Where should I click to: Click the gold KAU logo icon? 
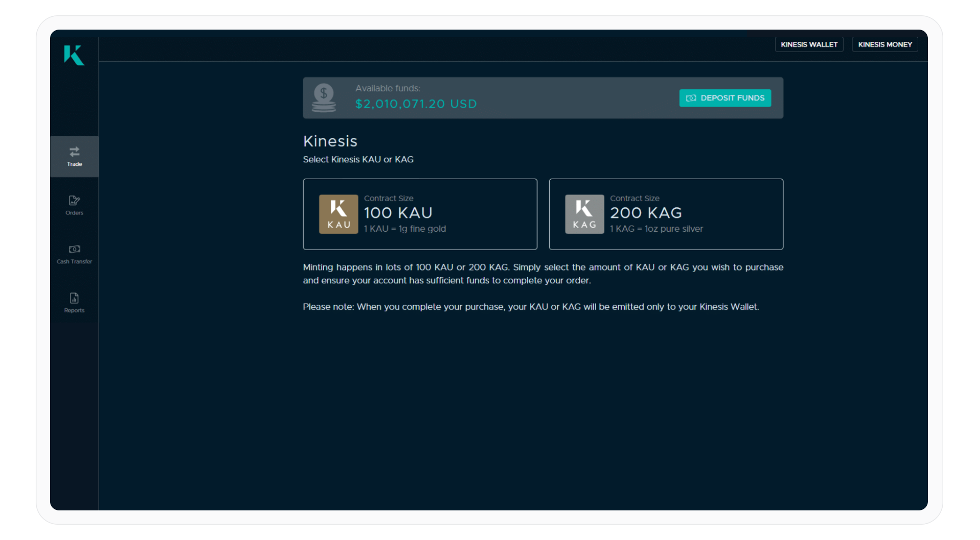pyautogui.click(x=338, y=214)
